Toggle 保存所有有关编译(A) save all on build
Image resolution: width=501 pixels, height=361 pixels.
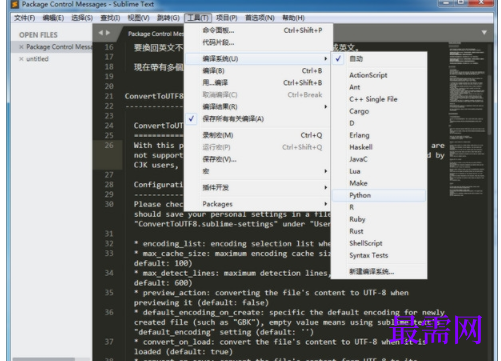[x=258, y=119]
